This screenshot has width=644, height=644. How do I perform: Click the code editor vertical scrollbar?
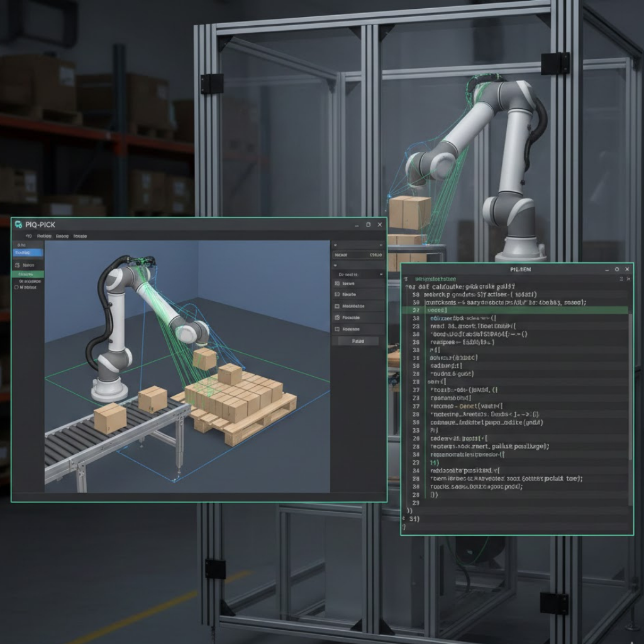630,377
